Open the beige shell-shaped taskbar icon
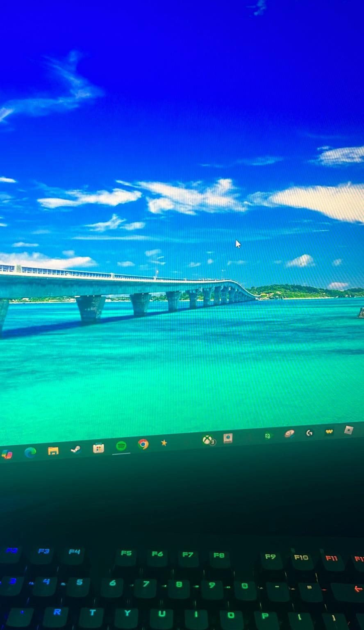This screenshot has width=364, height=630. pyautogui.click(x=289, y=434)
